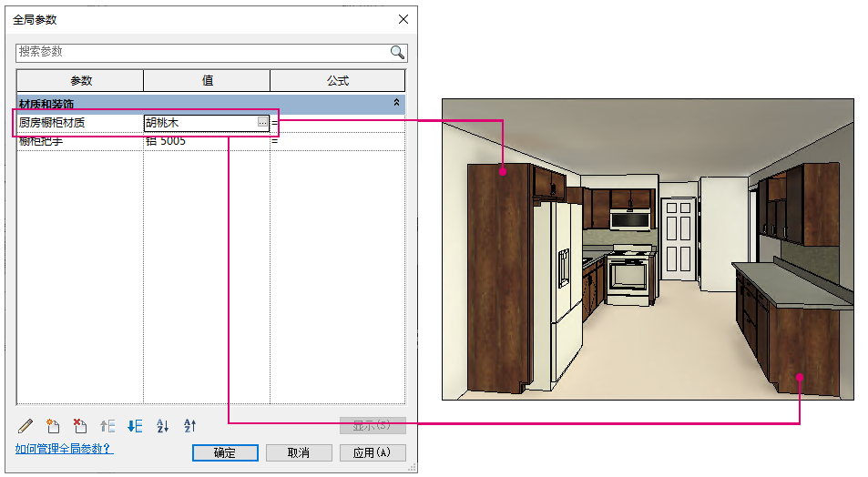Click the 铝 5005 value cell
This screenshot has width=868, height=477.
[207, 141]
